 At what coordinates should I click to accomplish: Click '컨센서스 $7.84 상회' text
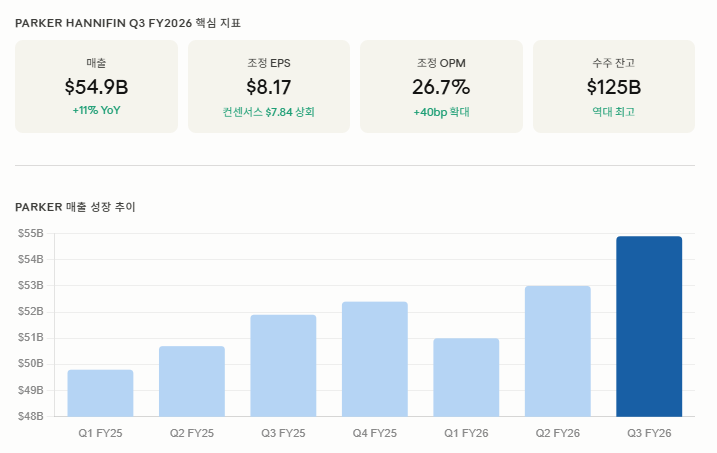[x=269, y=112]
